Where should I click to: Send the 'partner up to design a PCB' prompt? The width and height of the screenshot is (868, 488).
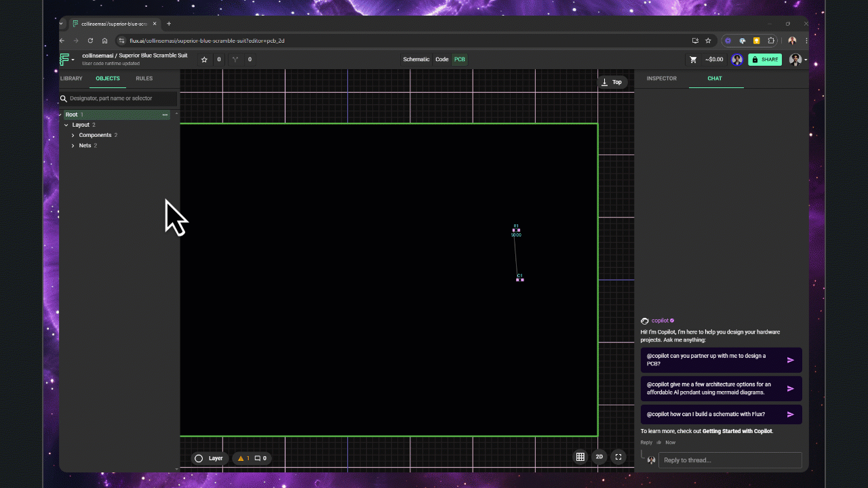click(x=790, y=360)
